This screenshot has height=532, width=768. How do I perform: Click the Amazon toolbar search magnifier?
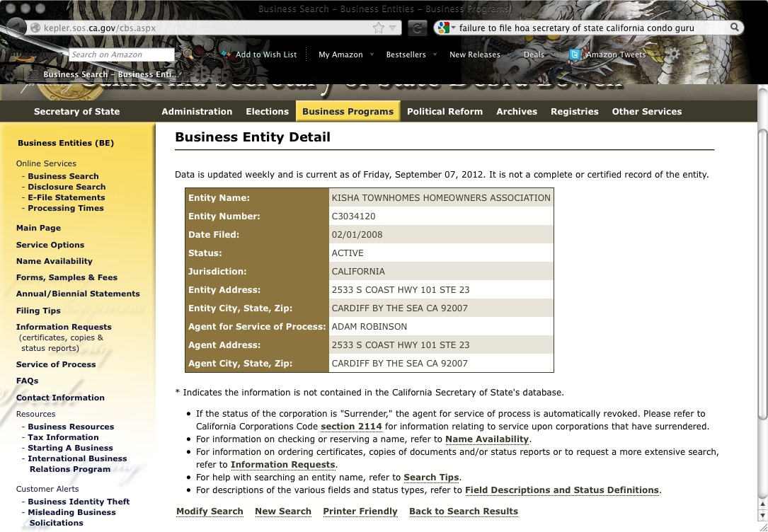[x=188, y=54]
